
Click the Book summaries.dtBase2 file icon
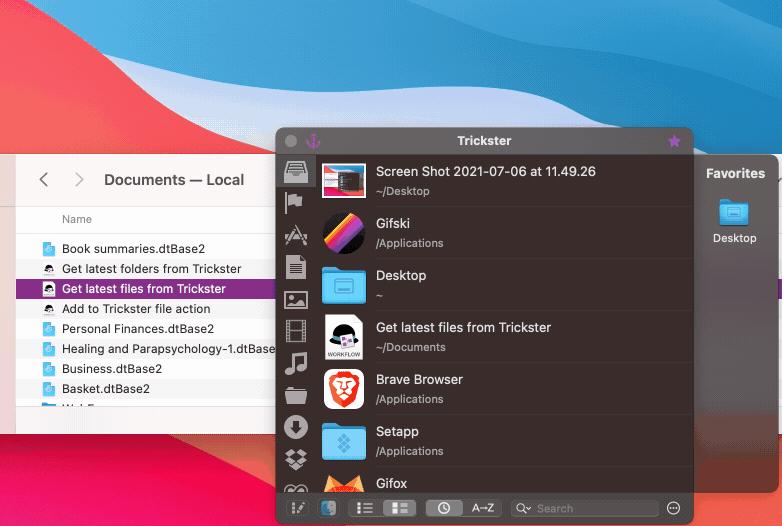tap(49, 249)
